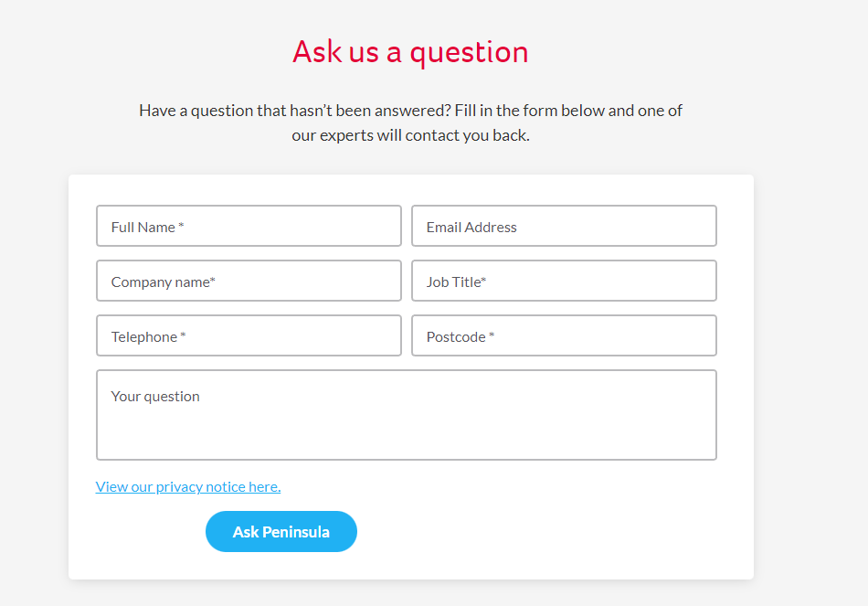Click the "our experts will contact you" line
Viewport: 868px width, 606px height.
(410, 135)
